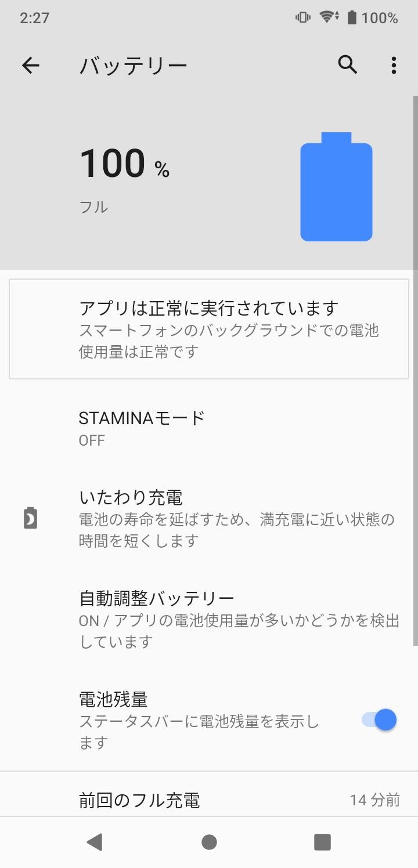Tap the バッテリー page title
This screenshot has height=868, width=418.
134,66
